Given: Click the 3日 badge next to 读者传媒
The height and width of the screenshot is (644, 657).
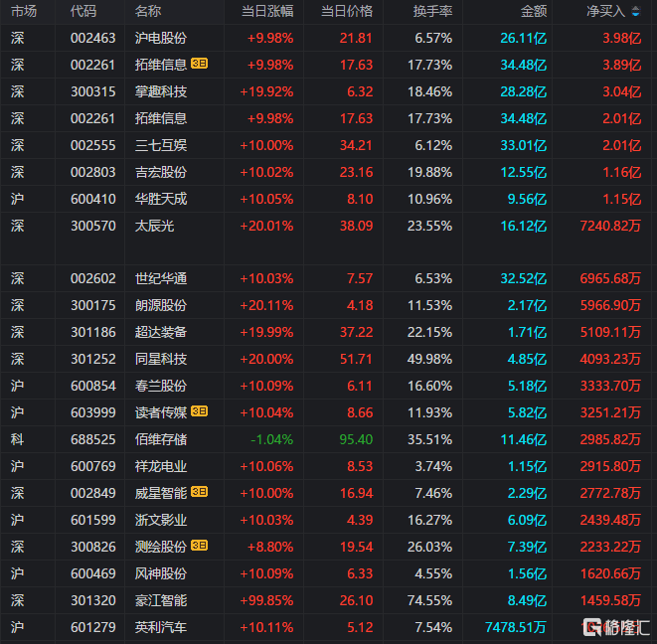Looking at the screenshot, I should click(200, 411).
